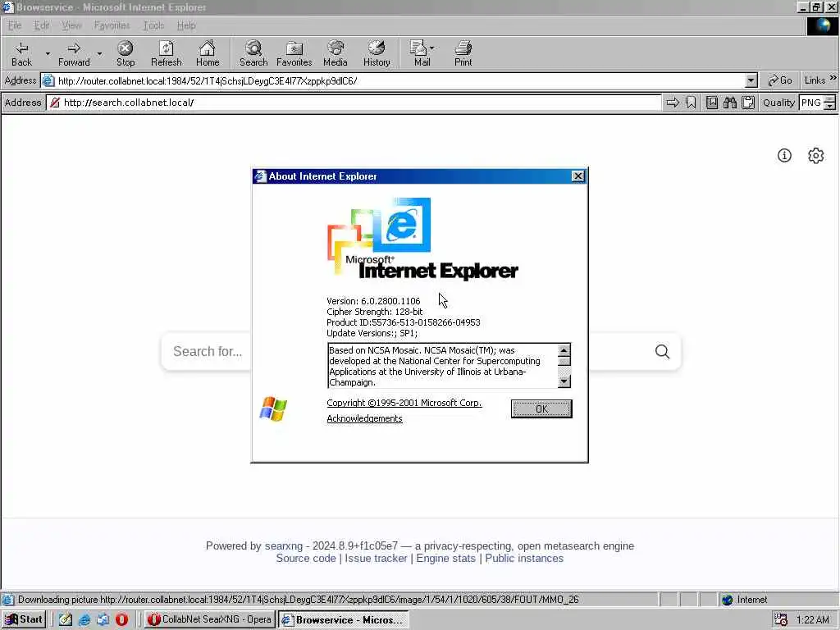Open the Source code link

pyautogui.click(x=306, y=558)
